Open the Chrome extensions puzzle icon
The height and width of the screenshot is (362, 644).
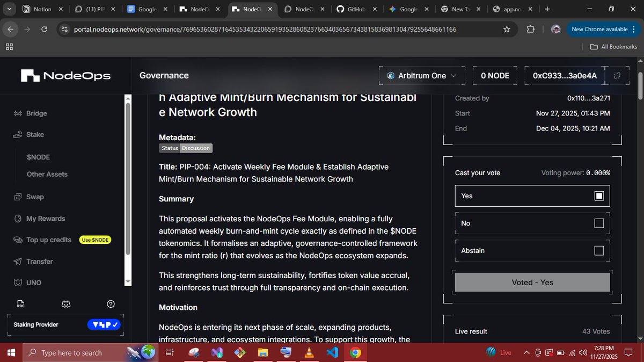pos(531,29)
